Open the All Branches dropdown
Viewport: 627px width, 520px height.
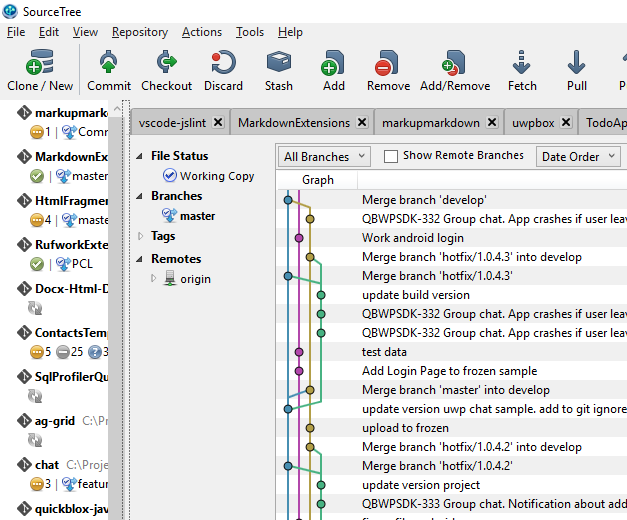pyautogui.click(x=324, y=156)
